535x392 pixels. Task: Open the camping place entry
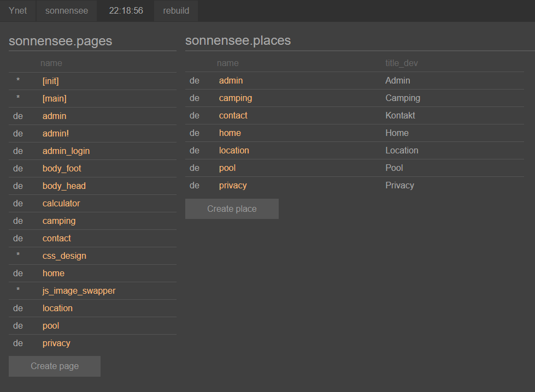coord(236,98)
